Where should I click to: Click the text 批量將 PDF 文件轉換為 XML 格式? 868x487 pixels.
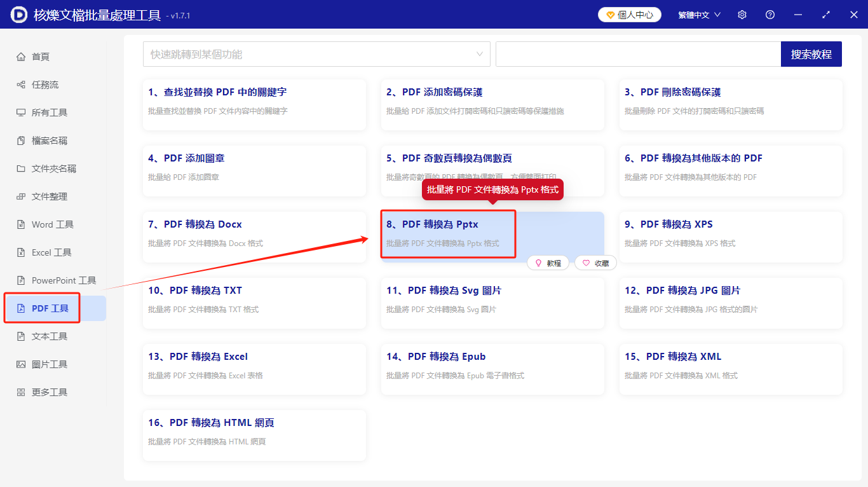[681, 376]
